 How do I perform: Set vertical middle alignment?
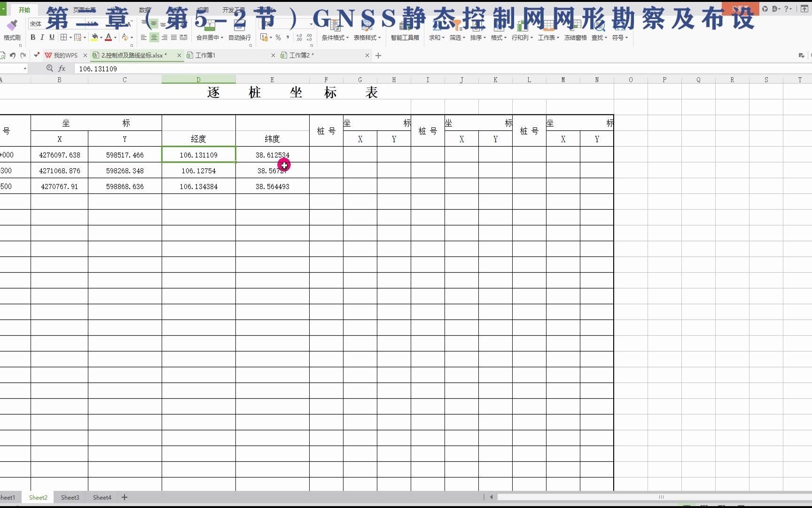(x=154, y=24)
